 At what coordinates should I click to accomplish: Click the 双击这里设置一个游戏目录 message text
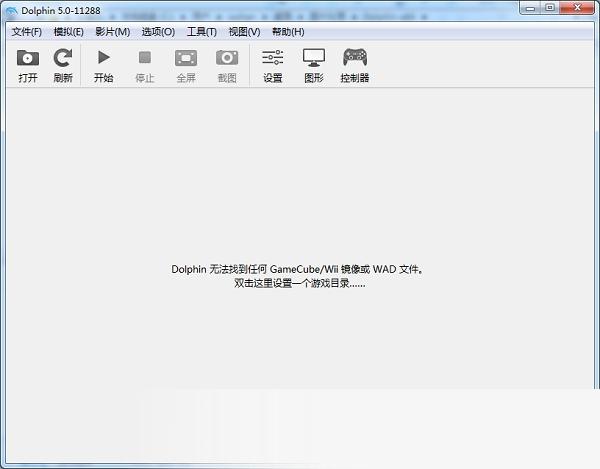(x=300, y=283)
